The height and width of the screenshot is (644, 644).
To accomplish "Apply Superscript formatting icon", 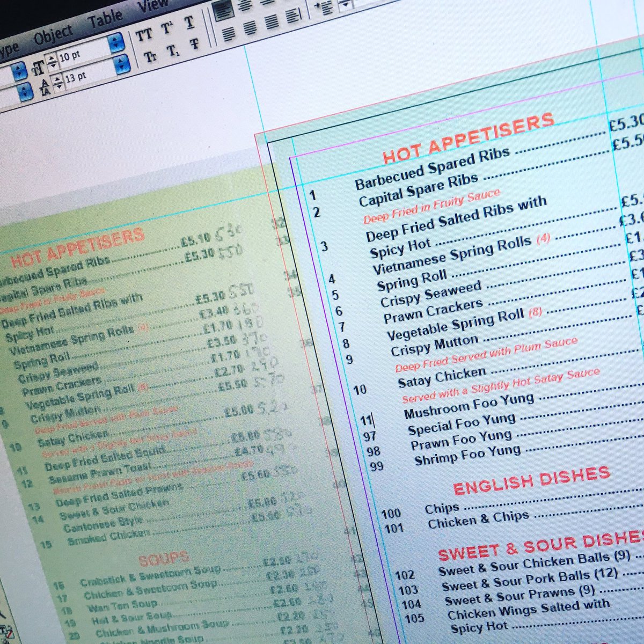I will 167,28.
